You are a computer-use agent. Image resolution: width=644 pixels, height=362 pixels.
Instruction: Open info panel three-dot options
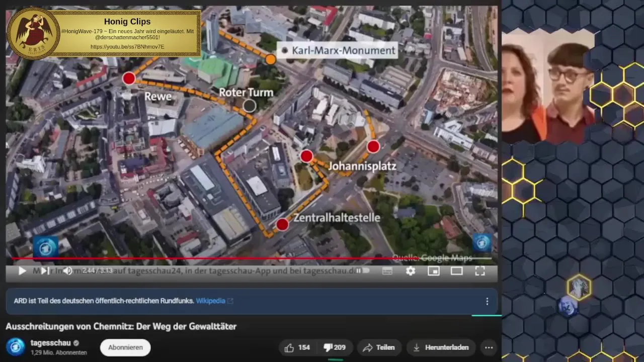pos(487,301)
